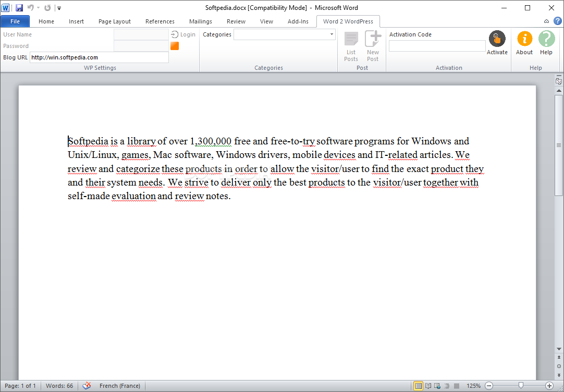The image size is (564, 392).
Task: Switch to Web Layout view
Action: pyautogui.click(x=437, y=386)
